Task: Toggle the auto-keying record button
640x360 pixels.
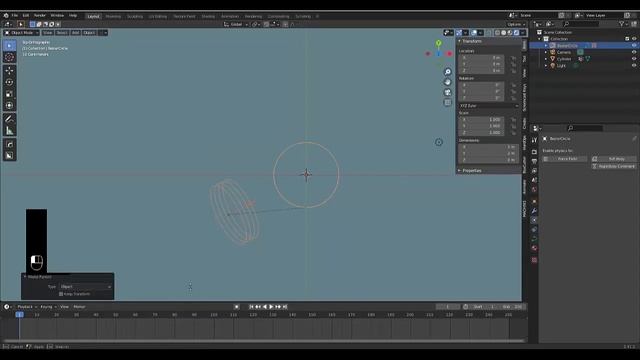Action: point(237,307)
